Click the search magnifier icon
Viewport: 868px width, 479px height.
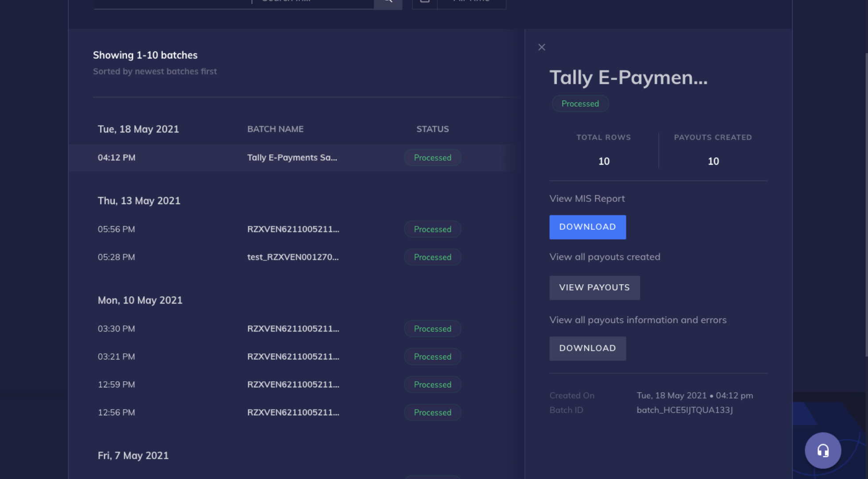tap(388, 3)
